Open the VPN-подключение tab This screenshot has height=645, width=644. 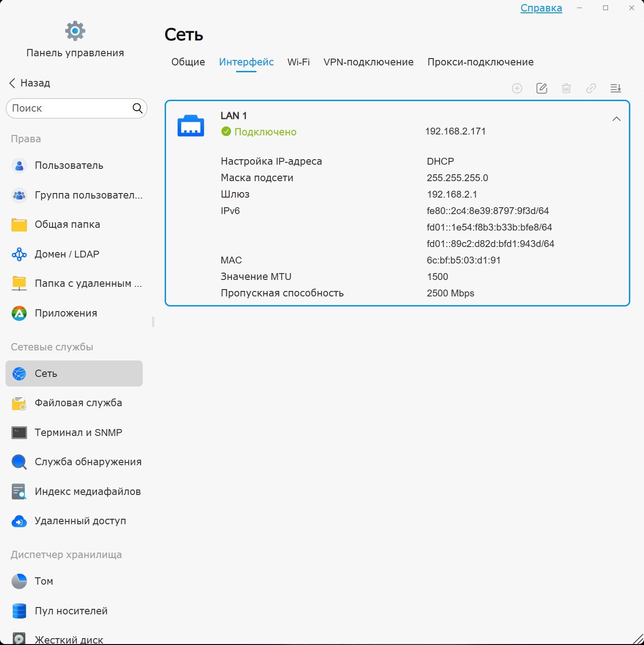click(368, 62)
